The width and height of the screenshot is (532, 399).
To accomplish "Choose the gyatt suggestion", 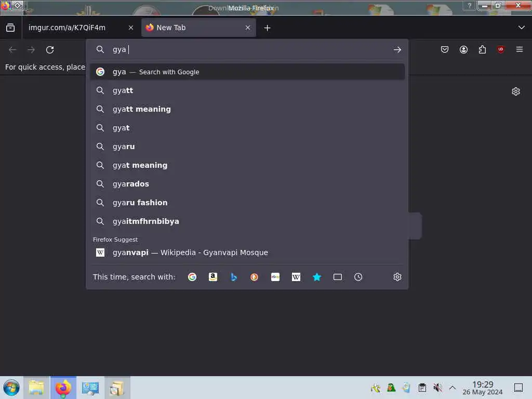I will pyautogui.click(x=247, y=90).
